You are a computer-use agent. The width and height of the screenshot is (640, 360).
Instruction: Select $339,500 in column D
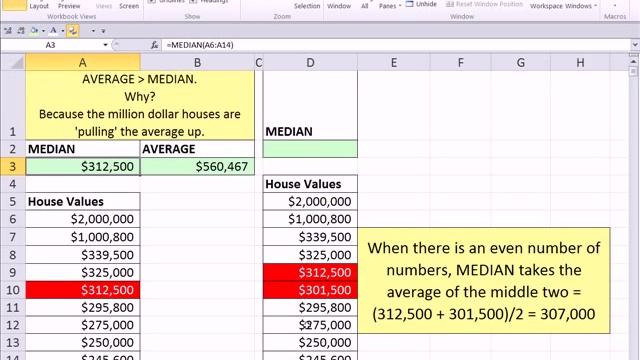(310, 237)
